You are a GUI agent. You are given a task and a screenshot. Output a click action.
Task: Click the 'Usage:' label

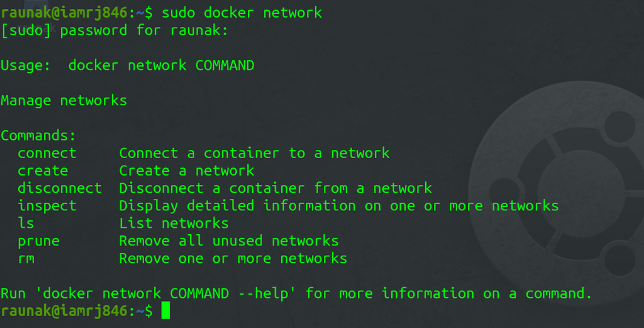[x=25, y=65]
